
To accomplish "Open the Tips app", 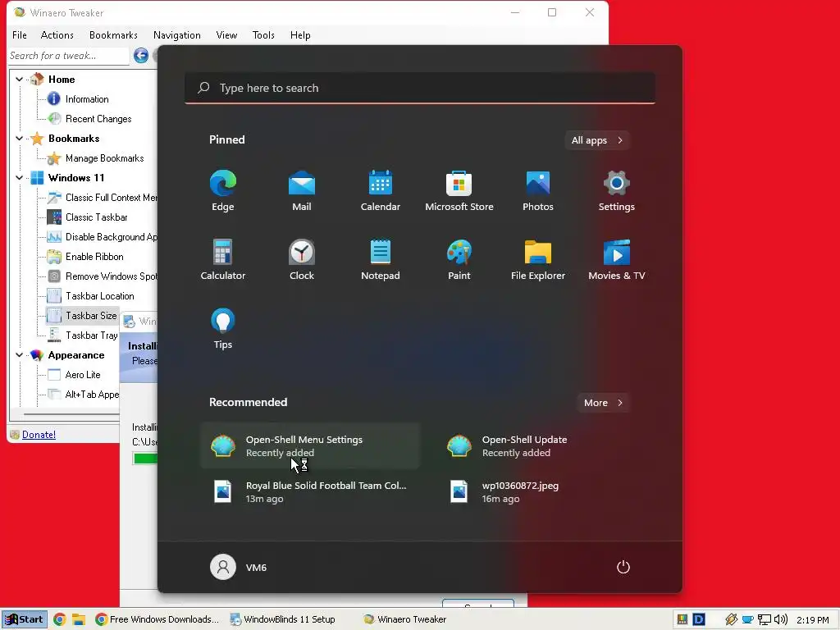I will tap(223, 329).
